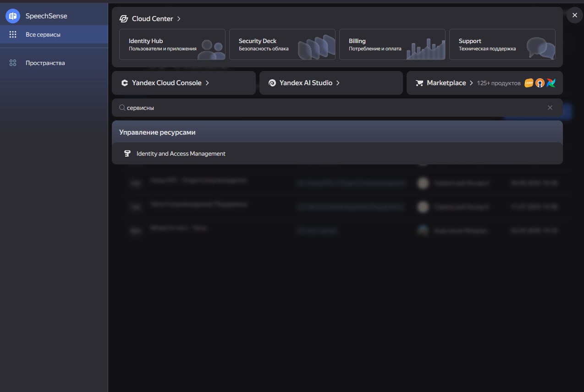The height and width of the screenshot is (392, 584).
Task: Open Yandex AI Studio link
Action: 331,83
